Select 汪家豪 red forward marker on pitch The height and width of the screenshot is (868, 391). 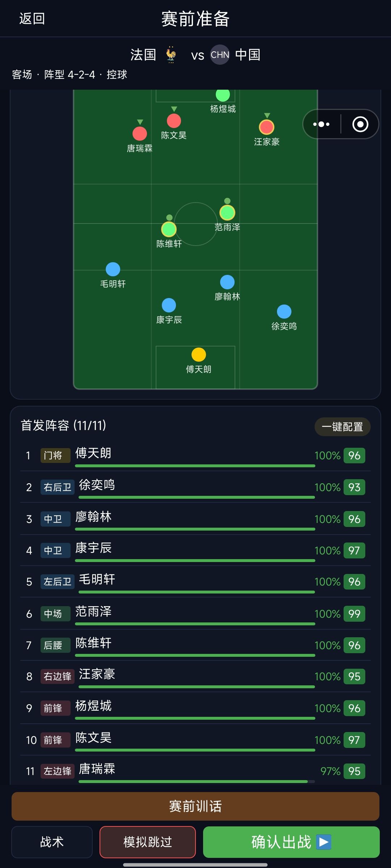266,127
